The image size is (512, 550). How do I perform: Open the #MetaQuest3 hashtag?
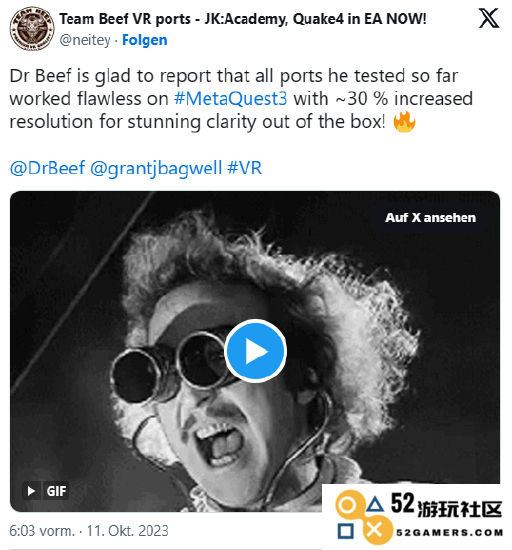(230, 99)
